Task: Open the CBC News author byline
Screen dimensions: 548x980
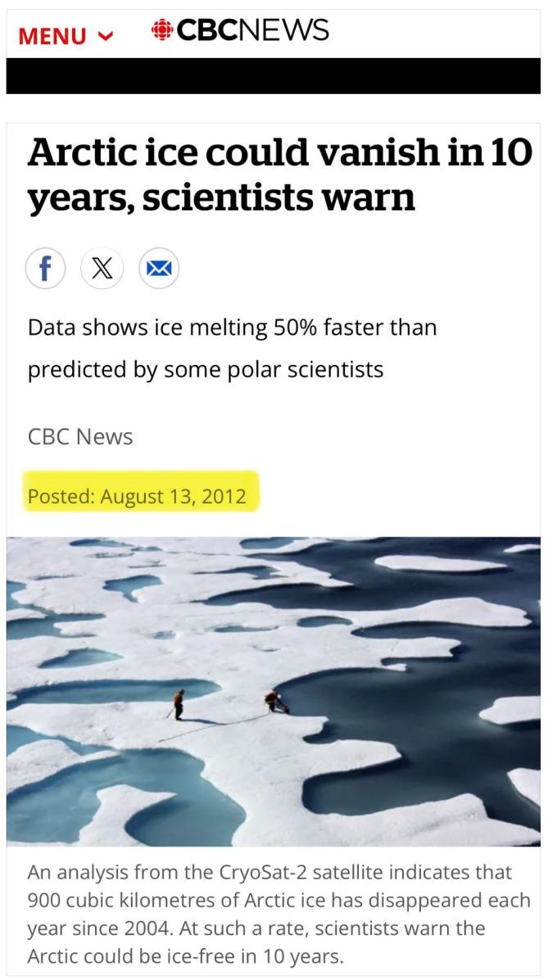Action: (x=80, y=436)
